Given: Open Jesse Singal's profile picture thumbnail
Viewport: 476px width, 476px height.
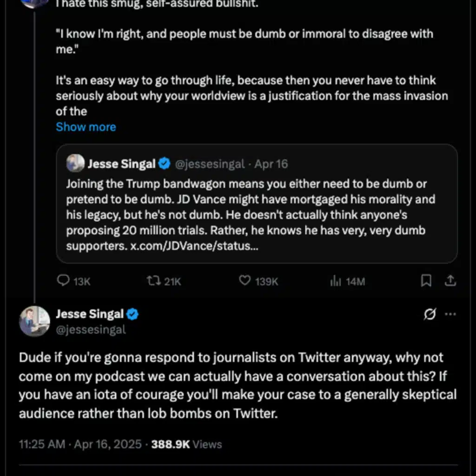Looking at the screenshot, I should 33,321.
